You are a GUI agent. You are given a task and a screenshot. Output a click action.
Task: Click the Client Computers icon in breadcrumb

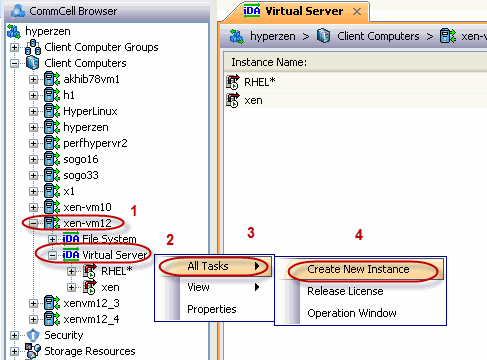[323, 36]
